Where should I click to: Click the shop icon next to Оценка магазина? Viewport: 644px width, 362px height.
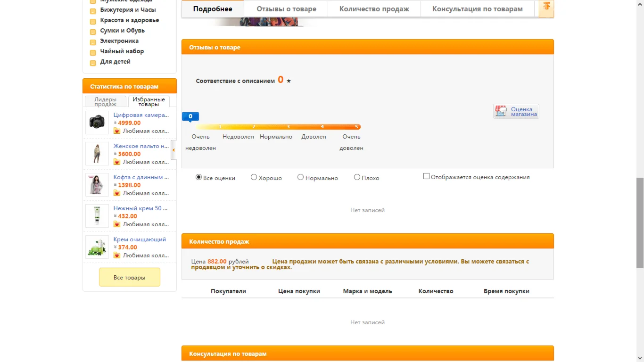501,111
